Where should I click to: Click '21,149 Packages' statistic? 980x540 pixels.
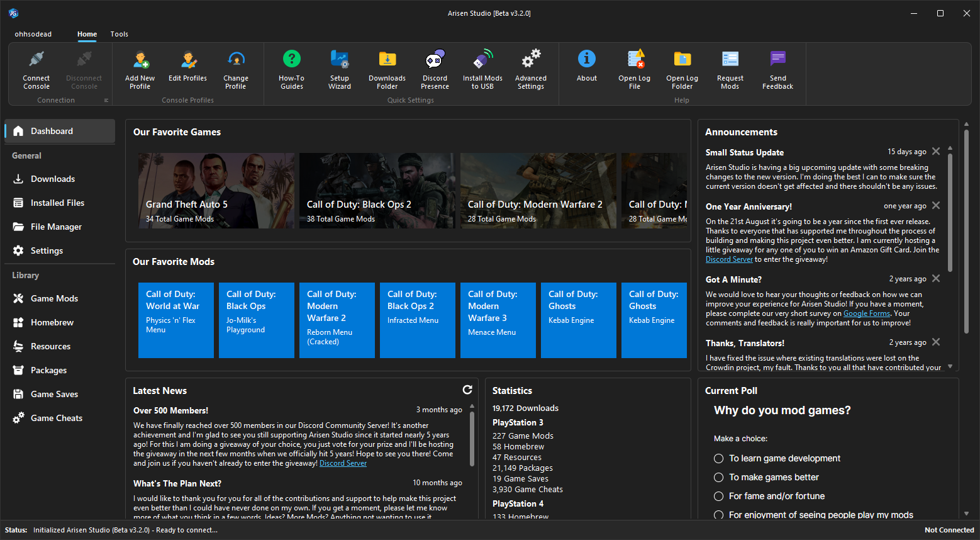click(522, 468)
